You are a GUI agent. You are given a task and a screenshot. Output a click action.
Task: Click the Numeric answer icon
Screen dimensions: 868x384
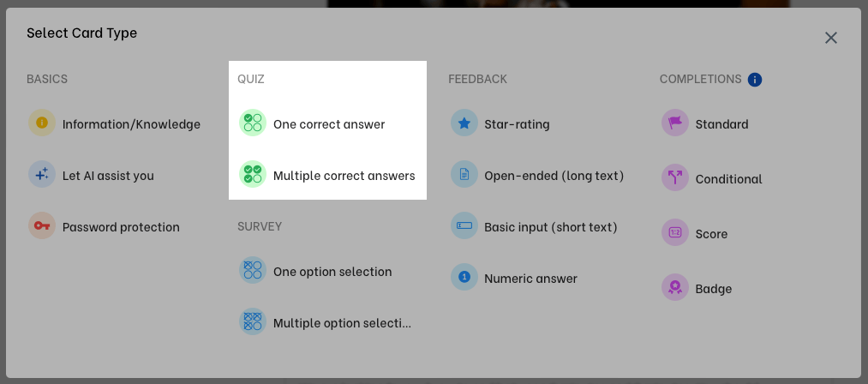click(464, 278)
